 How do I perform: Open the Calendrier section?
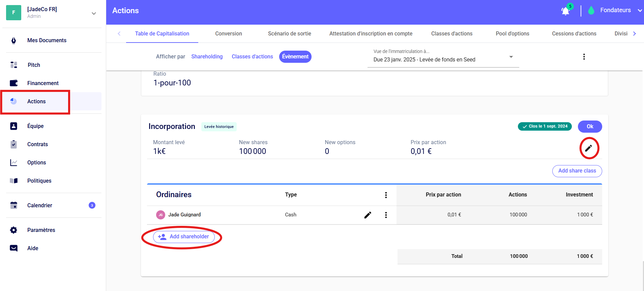(40, 205)
